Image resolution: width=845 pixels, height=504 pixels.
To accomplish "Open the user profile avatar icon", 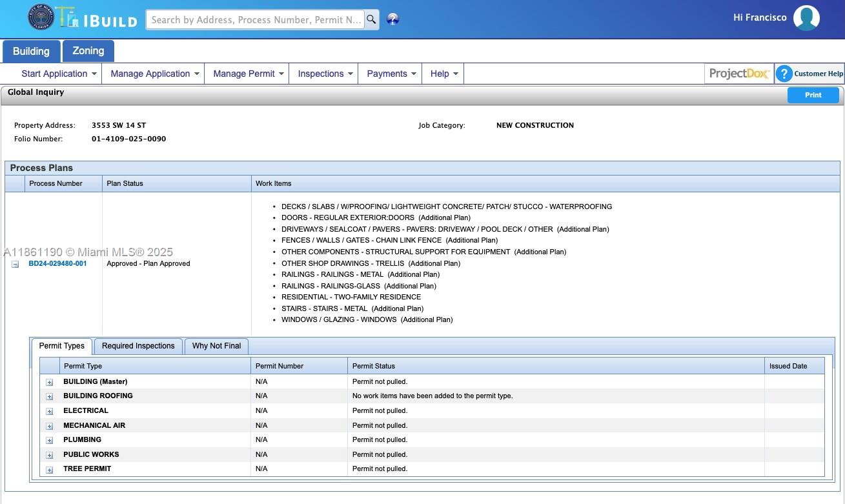I will click(806, 18).
